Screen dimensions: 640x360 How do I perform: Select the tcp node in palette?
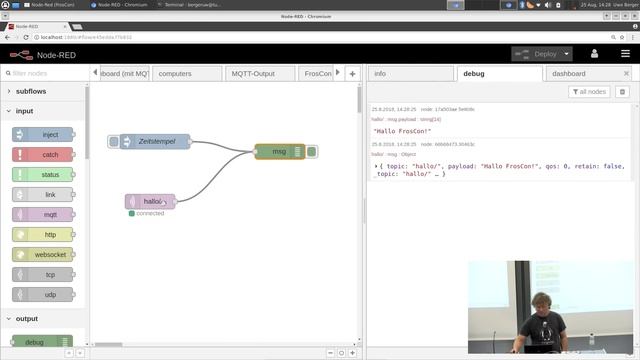pyautogui.click(x=43, y=275)
